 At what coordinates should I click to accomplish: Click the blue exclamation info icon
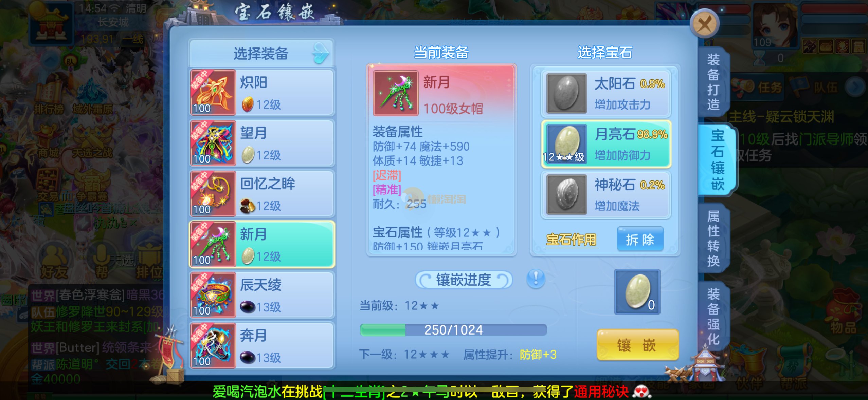[536, 279]
